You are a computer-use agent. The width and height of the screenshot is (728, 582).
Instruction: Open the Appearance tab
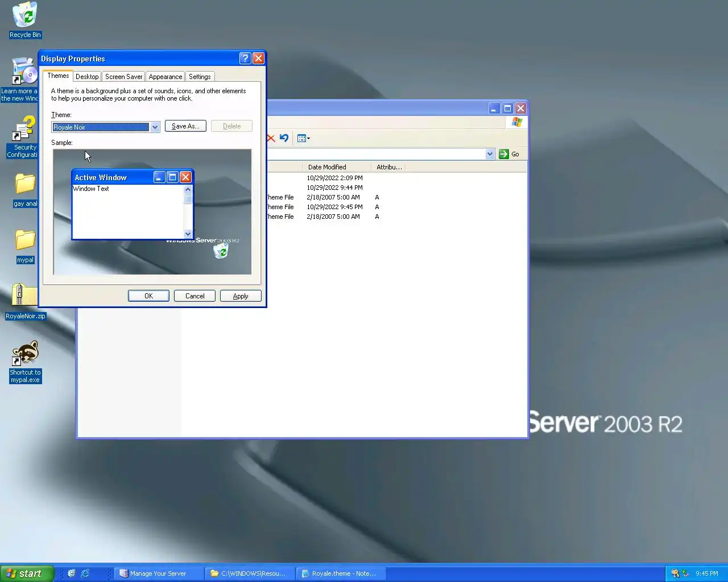tap(166, 77)
